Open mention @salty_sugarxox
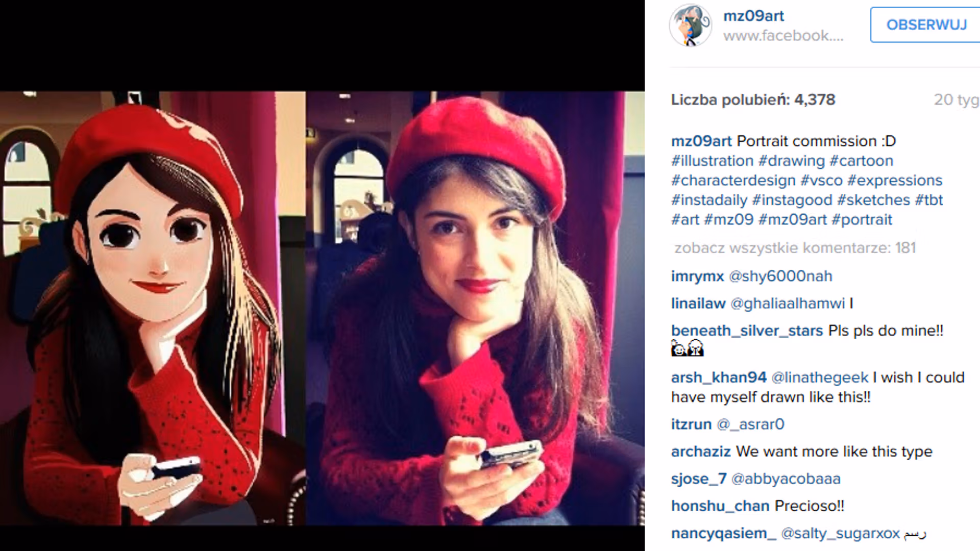Screen dimensions: 980x551 [840, 534]
